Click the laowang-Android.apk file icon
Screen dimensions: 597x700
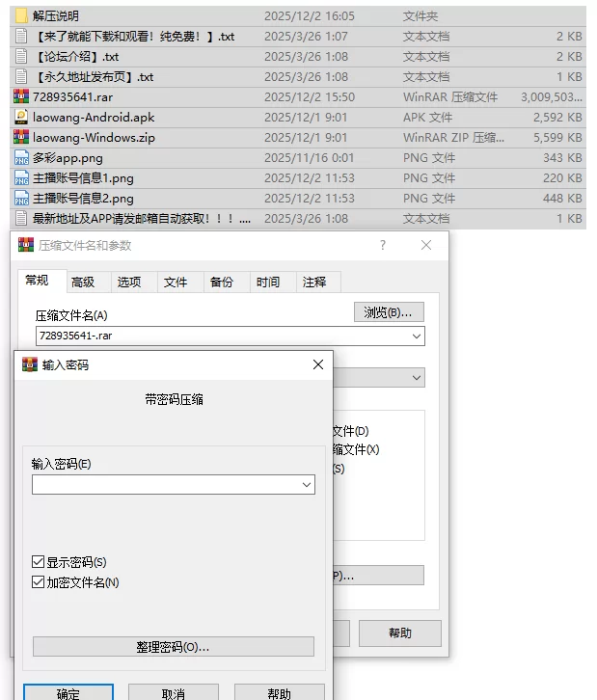coord(21,117)
